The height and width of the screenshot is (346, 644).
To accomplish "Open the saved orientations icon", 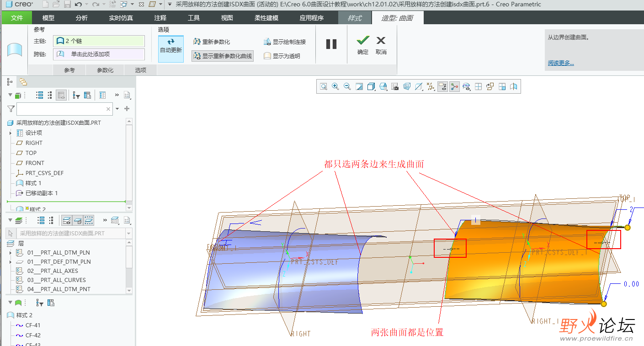I will point(383,86).
